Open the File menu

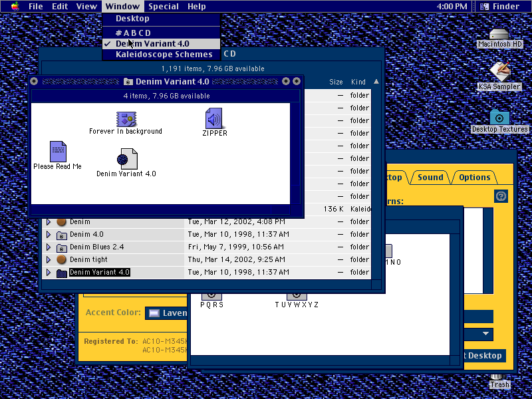[36, 7]
